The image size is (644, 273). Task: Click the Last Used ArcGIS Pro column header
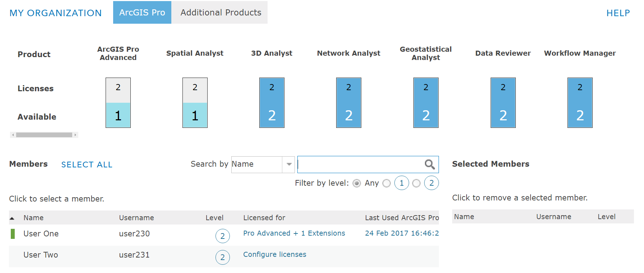coord(402,218)
